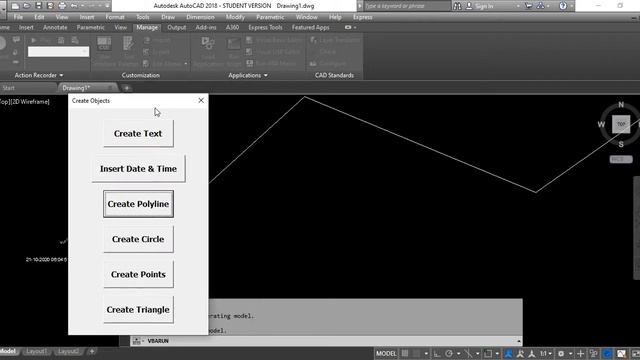Image resolution: width=640 pixels, height=360 pixels.
Task: Click the new drawing tab plus button
Action: 127,88
